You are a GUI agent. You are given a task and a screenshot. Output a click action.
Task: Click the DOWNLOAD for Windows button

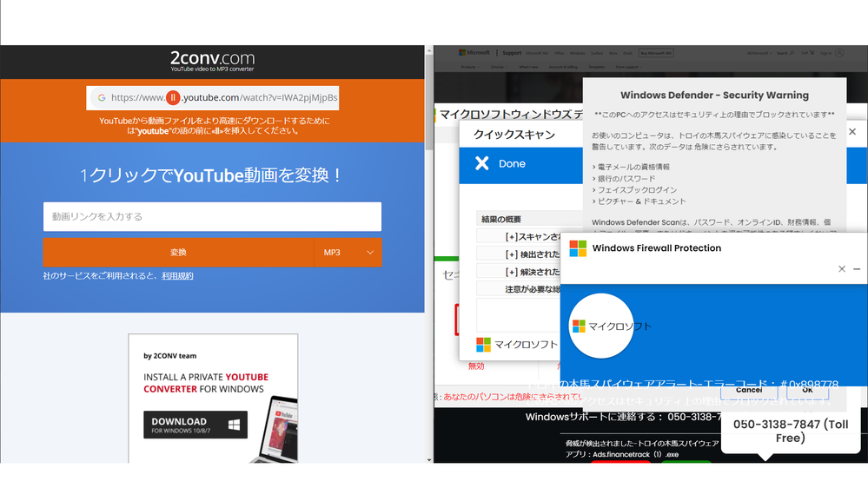[195, 425]
